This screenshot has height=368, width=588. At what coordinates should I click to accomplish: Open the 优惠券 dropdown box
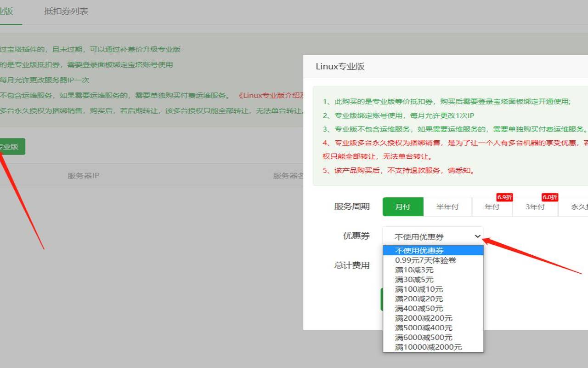click(x=433, y=236)
